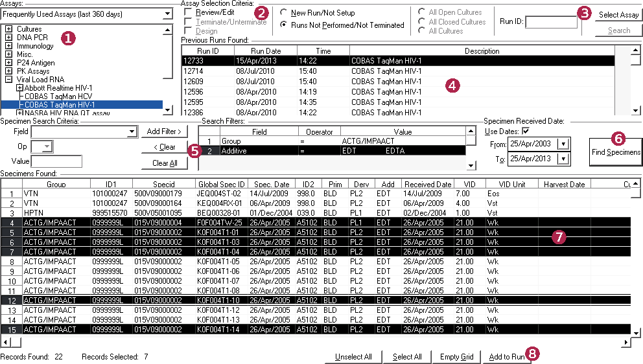
Task: Select All Open Cultures radio button
Action: pyautogui.click(x=421, y=12)
